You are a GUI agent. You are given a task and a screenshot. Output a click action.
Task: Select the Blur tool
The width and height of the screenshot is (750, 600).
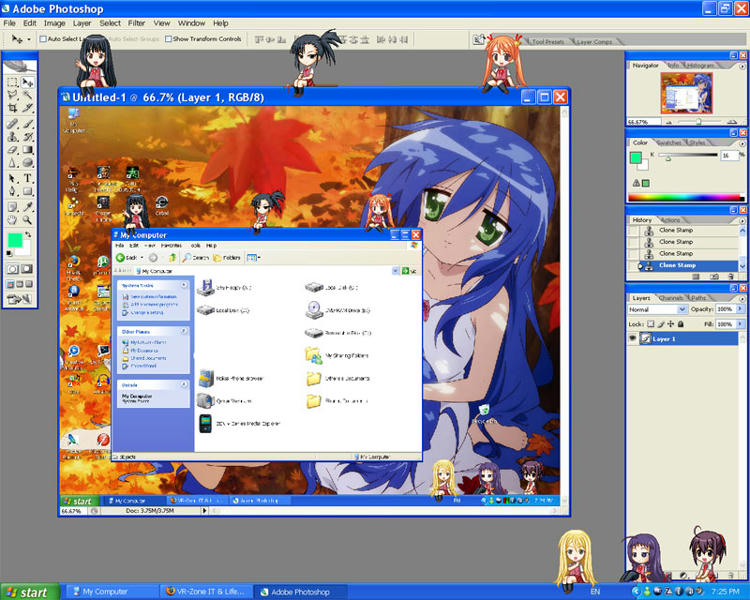click(12, 163)
